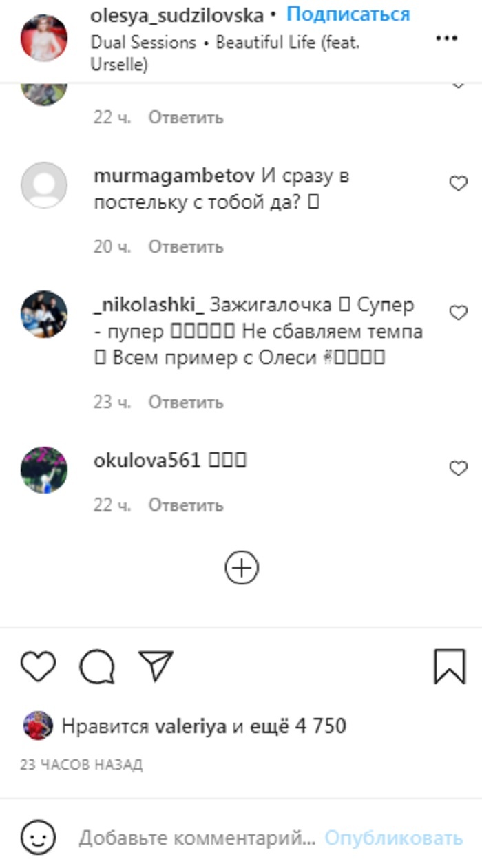This screenshot has height=868, width=482.
Task: Reply to murmagambetov's comment
Action: point(186,246)
